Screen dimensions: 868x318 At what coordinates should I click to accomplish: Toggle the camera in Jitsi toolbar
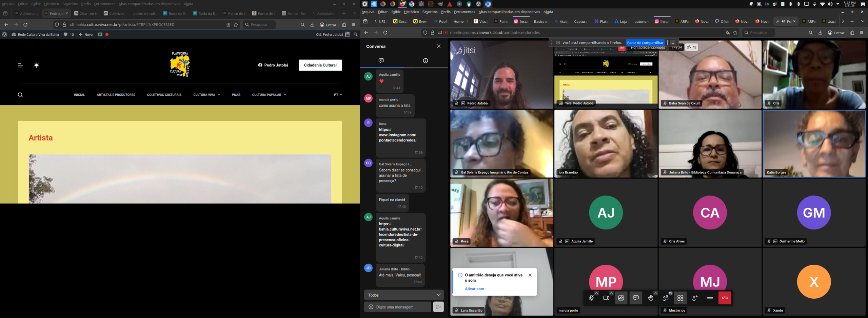(x=606, y=298)
